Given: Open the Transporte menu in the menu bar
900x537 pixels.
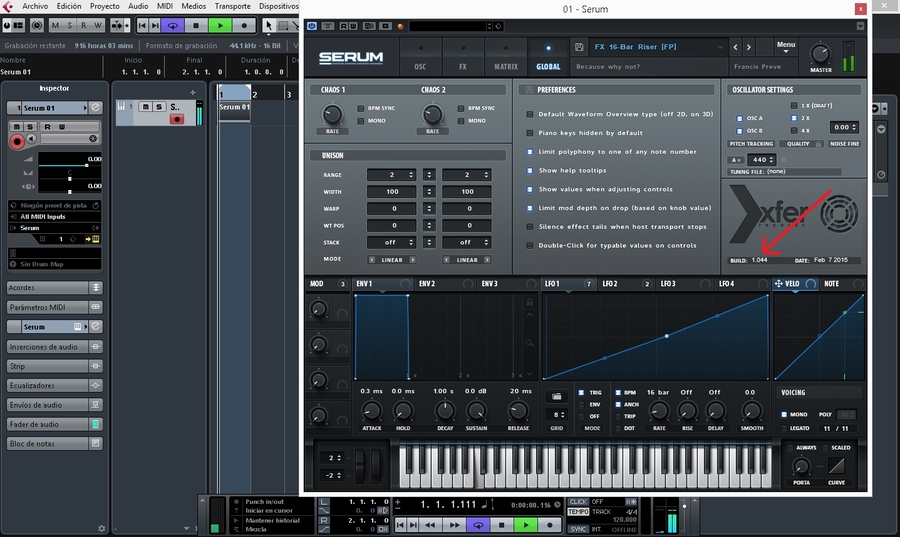Looking at the screenshot, I should pyautogui.click(x=232, y=6).
